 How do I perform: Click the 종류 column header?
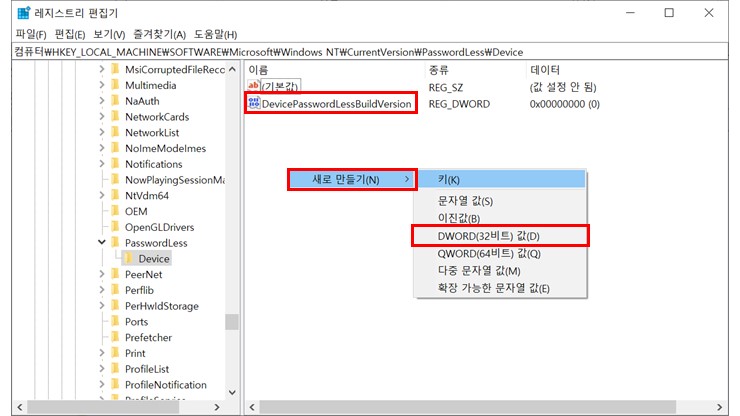click(474, 70)
